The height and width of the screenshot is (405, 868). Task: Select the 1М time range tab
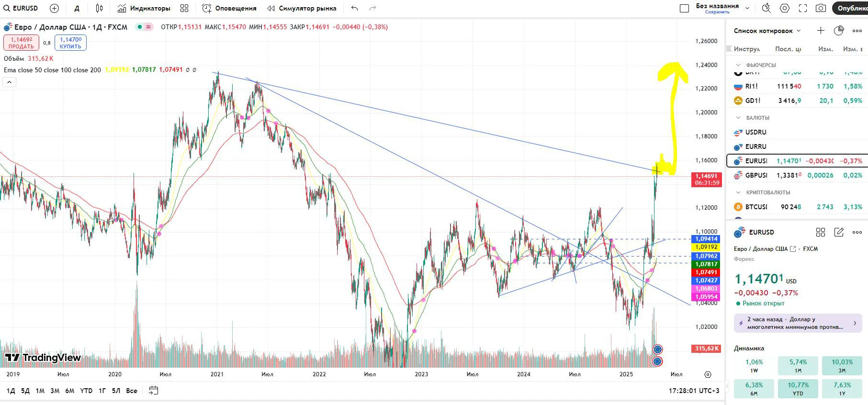(40, 391)
